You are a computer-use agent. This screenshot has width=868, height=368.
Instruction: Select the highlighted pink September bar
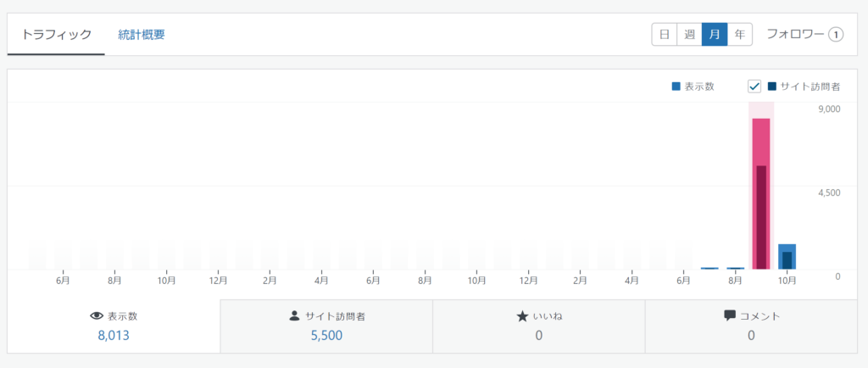point(760,193)
